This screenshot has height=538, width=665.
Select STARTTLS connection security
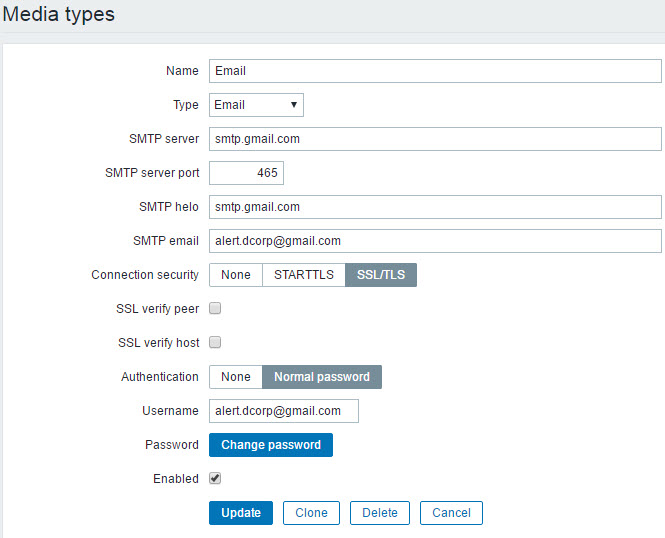303,275
